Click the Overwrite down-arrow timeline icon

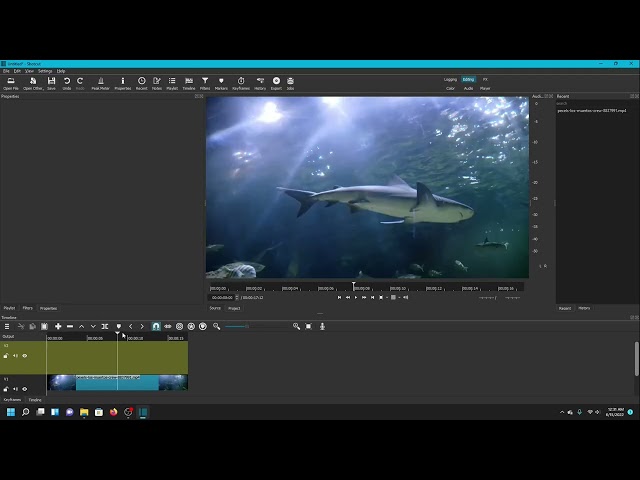93,326
